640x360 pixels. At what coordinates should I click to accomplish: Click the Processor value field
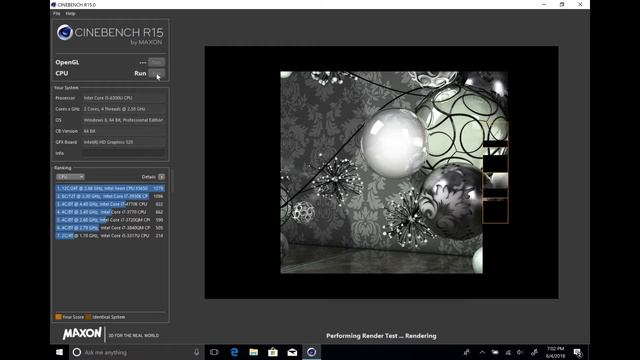(x=124, y=98)
